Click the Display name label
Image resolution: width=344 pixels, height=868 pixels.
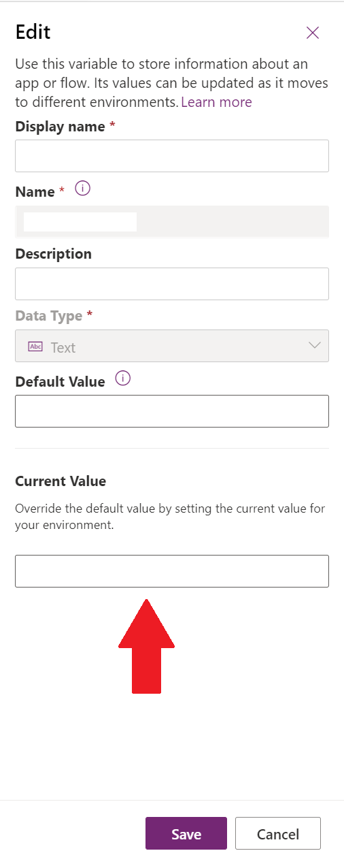[x=60, y=127]
